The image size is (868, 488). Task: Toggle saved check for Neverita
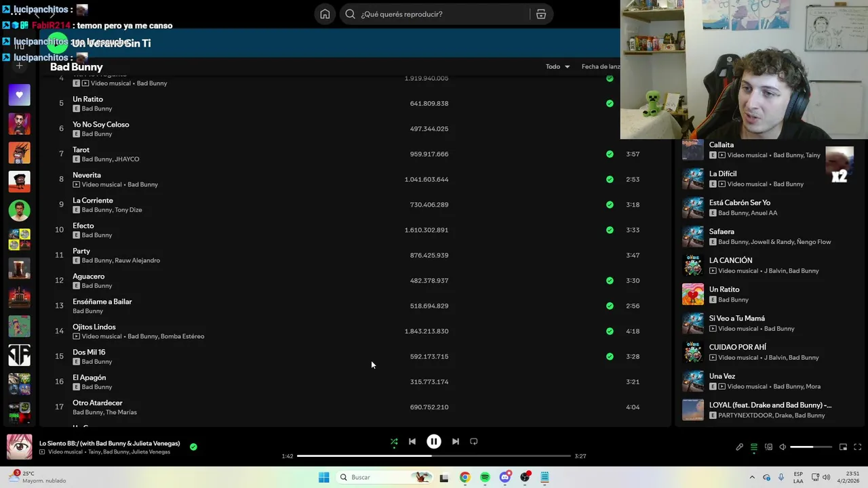(610, 180)
